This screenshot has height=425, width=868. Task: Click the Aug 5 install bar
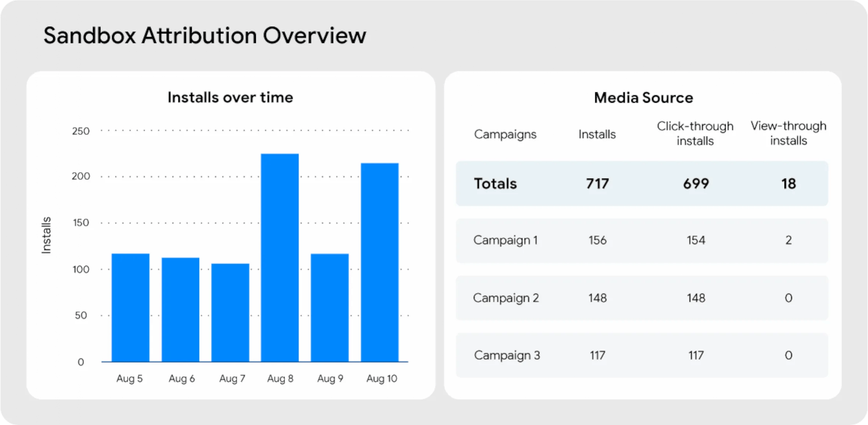click(130, 306)
